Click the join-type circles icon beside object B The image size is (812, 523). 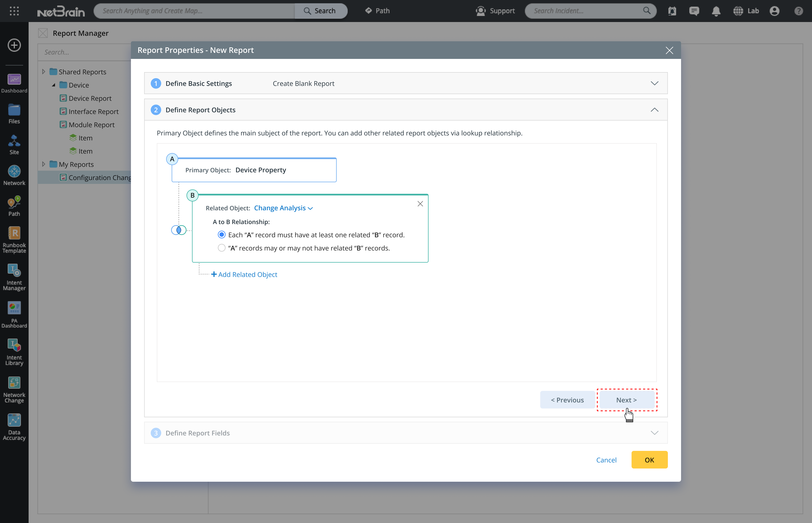point(178,230)
